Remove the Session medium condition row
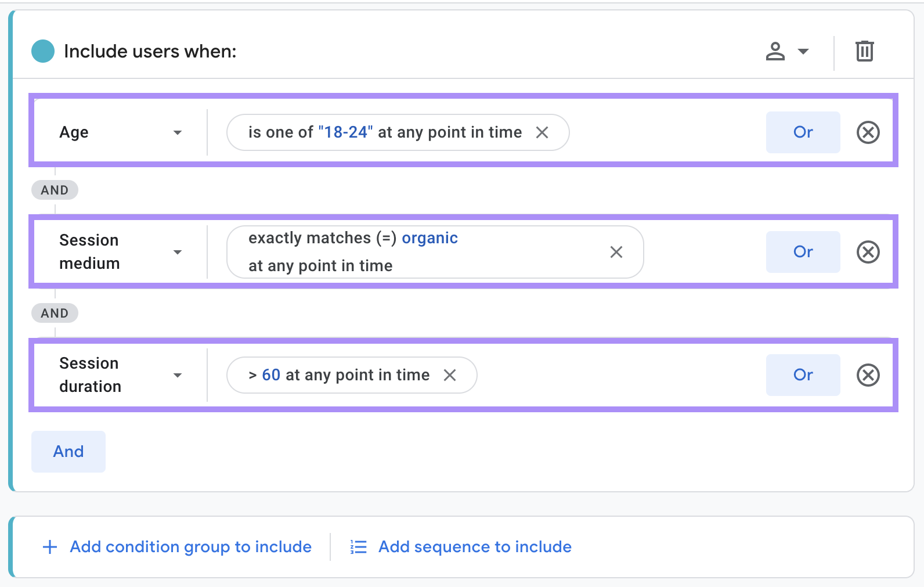The width and height of the screenshot is (924, 587). tap(868, 252)
